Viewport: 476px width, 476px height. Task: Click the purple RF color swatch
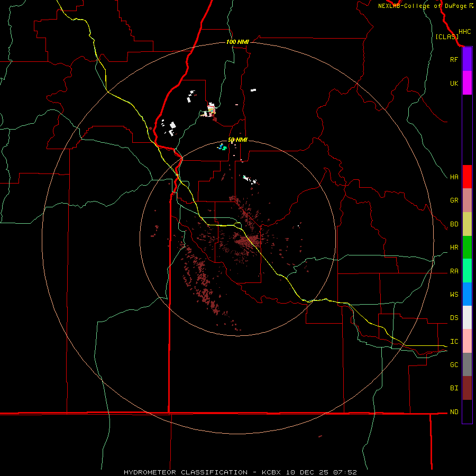[467, 59]
